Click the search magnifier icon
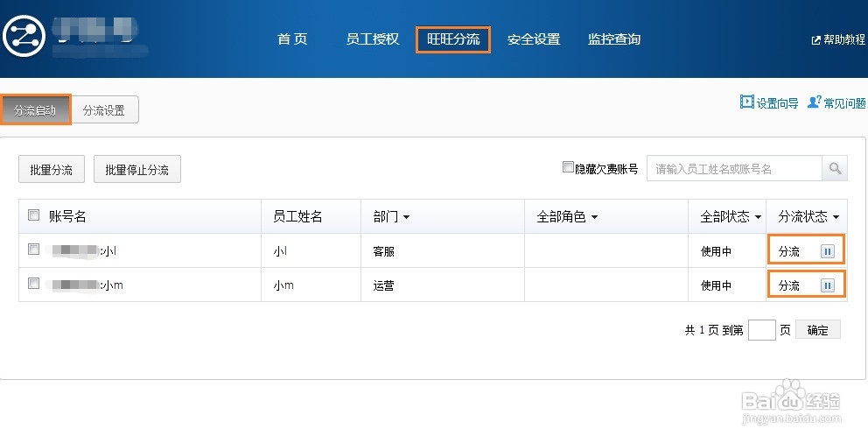Screen dimensions: 868x443 835,168
